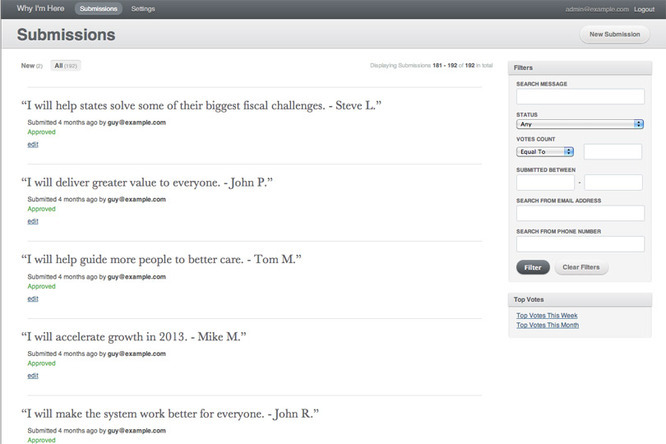Open the Status dropdown set to Any

pyautogui.click(x=580, y=124)
